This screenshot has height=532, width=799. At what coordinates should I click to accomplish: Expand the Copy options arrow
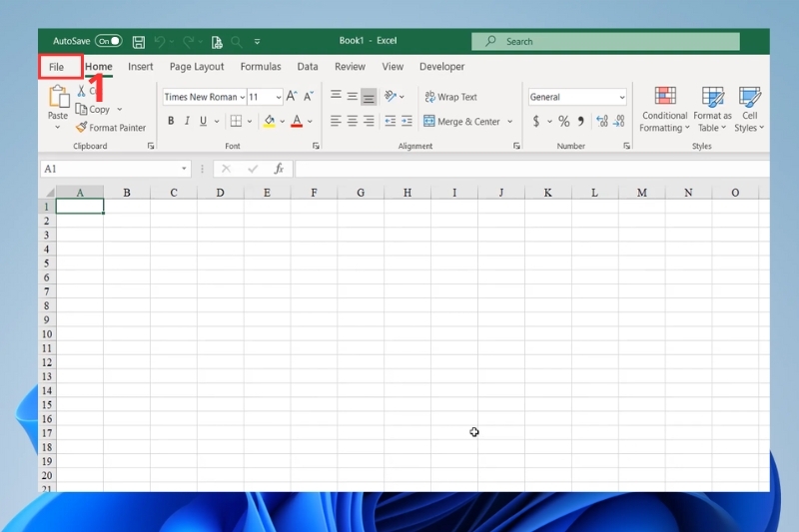point(119,109)
